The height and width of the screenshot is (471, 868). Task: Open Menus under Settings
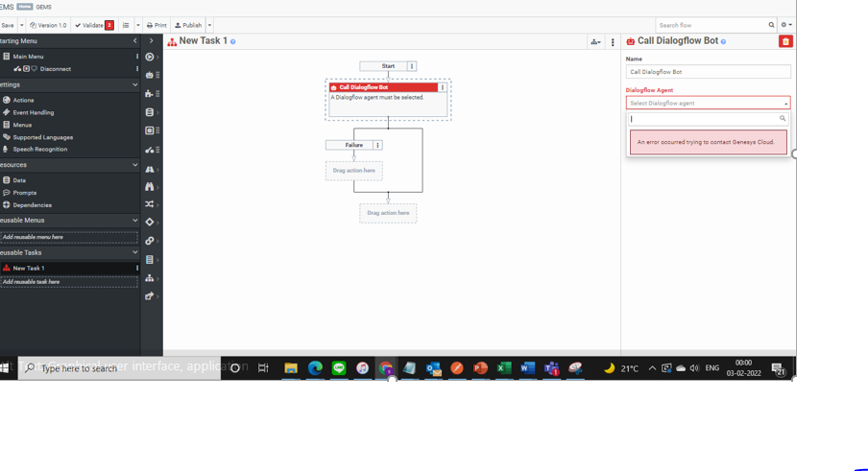[22, 125]
